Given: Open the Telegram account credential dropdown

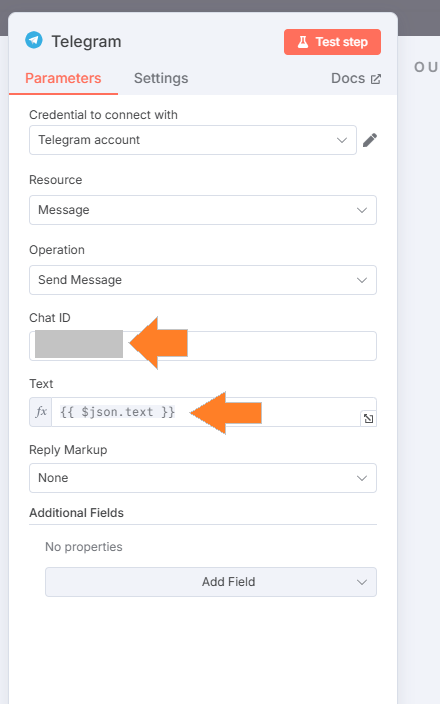Looking at the screenshot, I should [x=193, y=140].
